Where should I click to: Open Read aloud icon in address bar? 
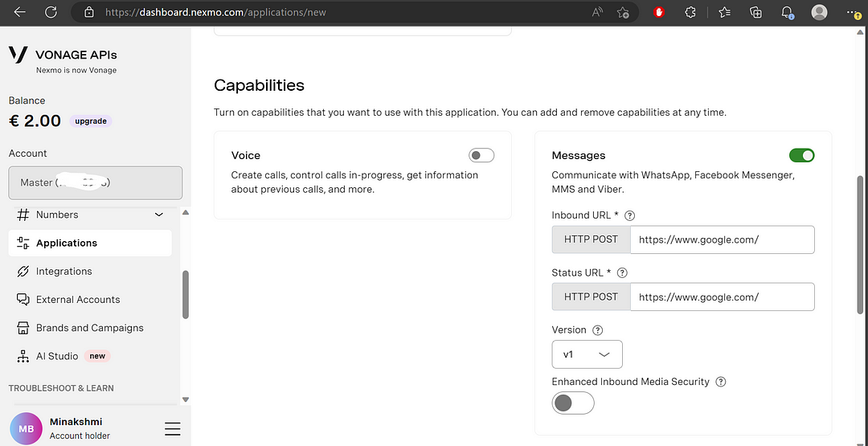(x=597, y=11)
